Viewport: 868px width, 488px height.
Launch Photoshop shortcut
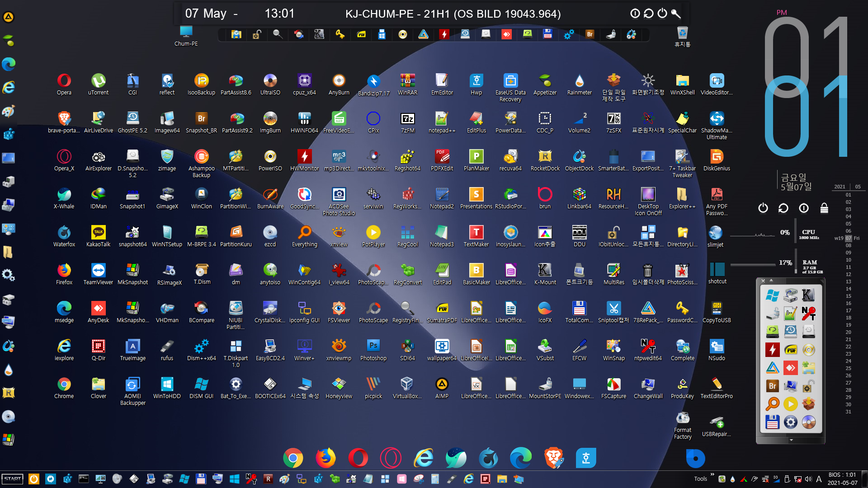373,350
